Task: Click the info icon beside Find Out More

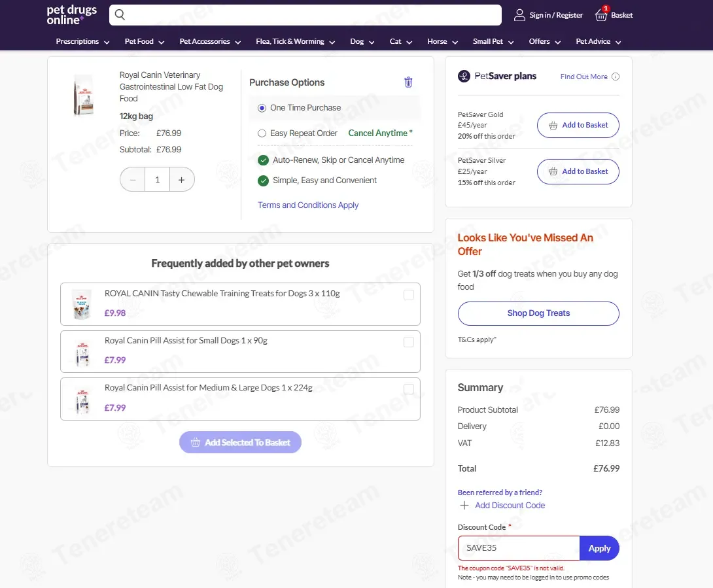Action: pos(616,77)
